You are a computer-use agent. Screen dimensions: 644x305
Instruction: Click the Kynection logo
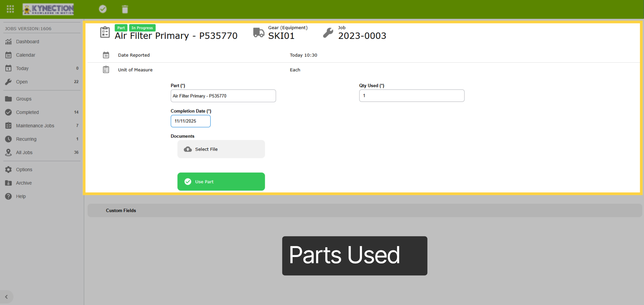tap(48, 9)
